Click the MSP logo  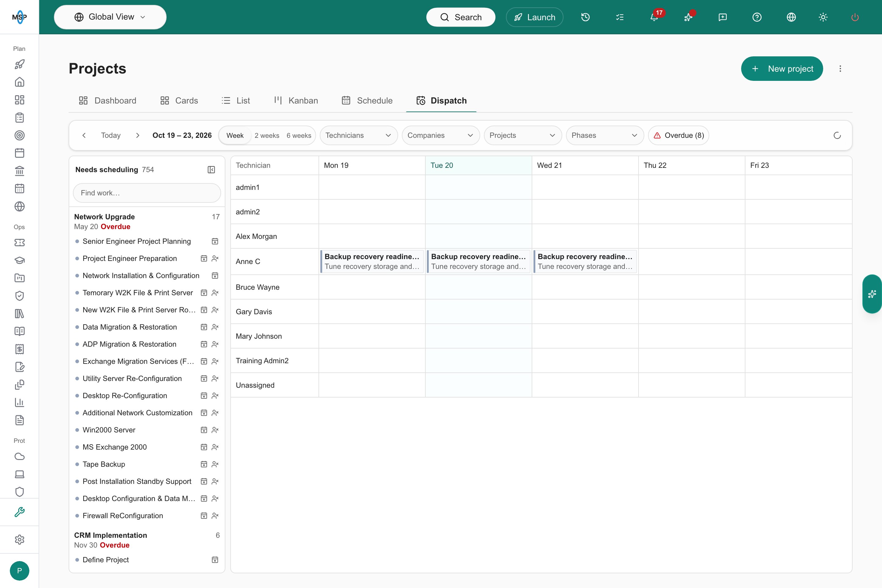click(20, 17)
